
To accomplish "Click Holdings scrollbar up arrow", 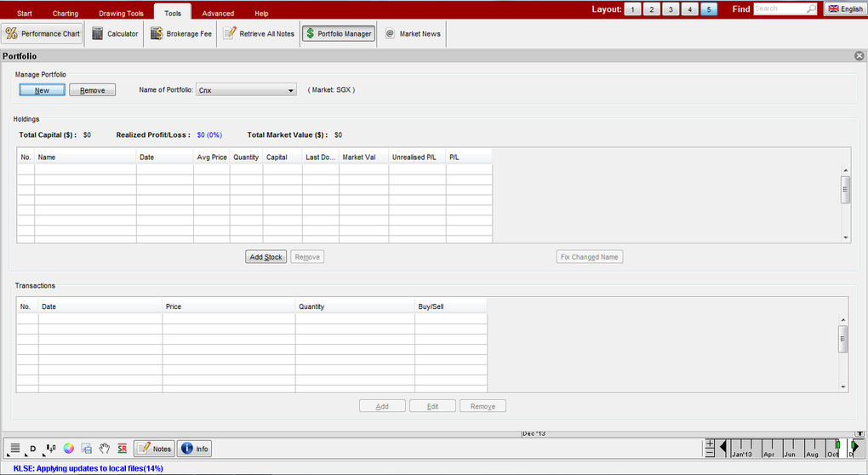I will pyautogui.click(x=845, y=170).
